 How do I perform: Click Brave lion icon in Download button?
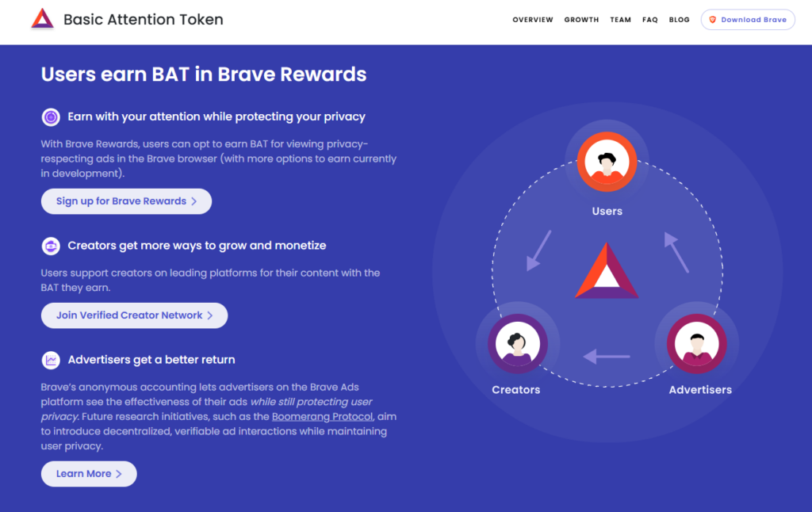[x=713, y=20]
